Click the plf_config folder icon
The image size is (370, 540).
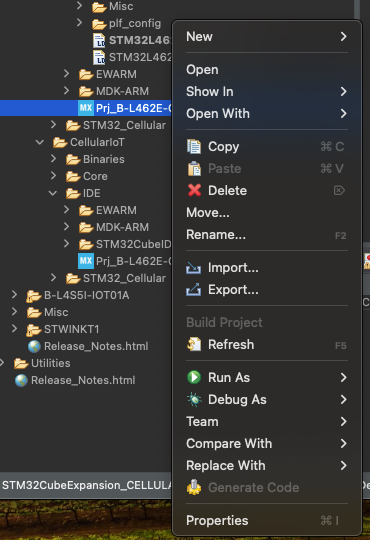click(x=99, y=23)
